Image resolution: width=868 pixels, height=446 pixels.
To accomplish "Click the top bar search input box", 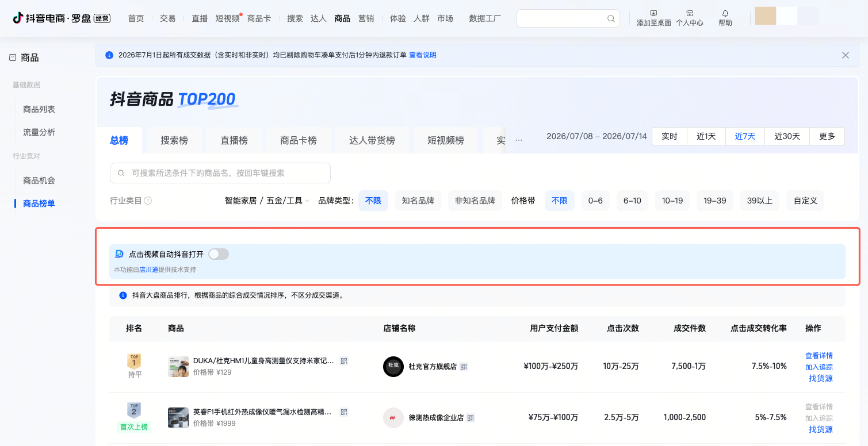I will point(568,18).
